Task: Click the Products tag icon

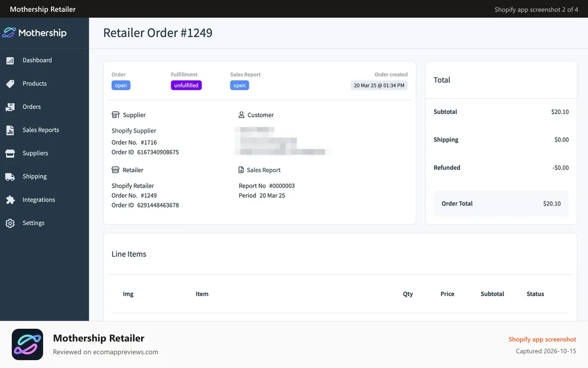Action: (10, 84)
